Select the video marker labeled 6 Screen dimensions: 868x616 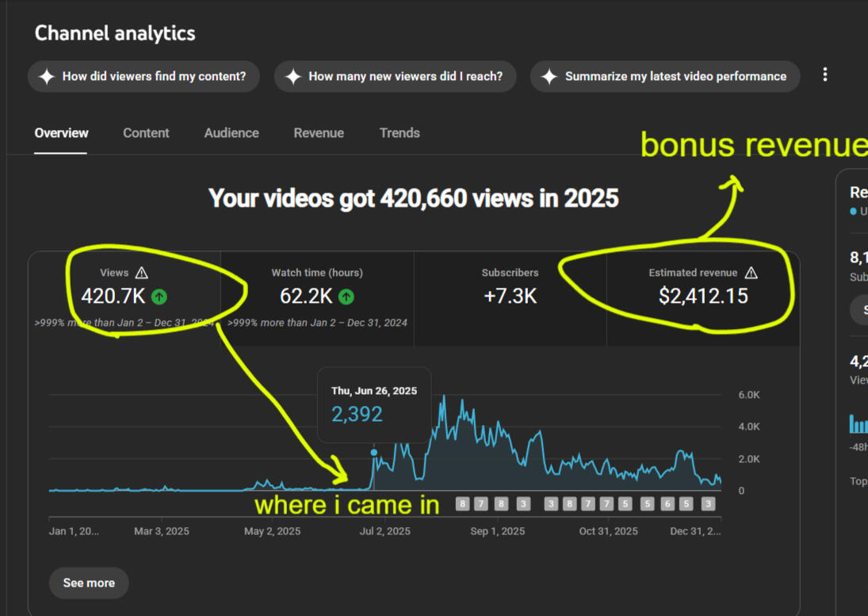click(x=667, y=503)
